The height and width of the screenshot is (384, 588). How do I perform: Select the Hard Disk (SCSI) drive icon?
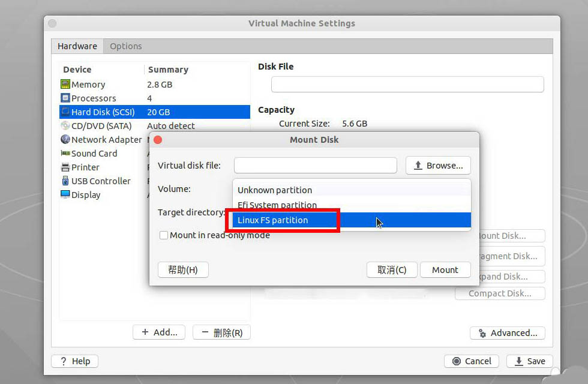click(x=67, y=112)
